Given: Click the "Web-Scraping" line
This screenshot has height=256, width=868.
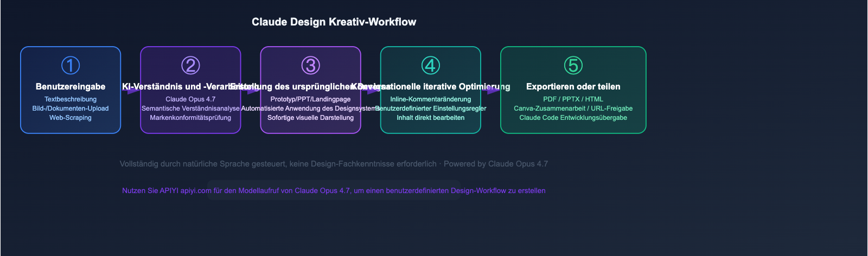Looking at the screenshot, I should (x=71, y=118).
